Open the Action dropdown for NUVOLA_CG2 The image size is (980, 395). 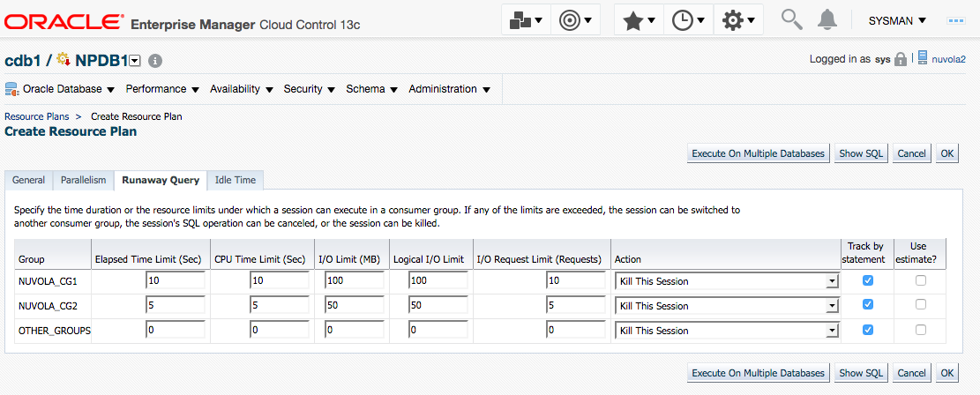click(726, 306)
